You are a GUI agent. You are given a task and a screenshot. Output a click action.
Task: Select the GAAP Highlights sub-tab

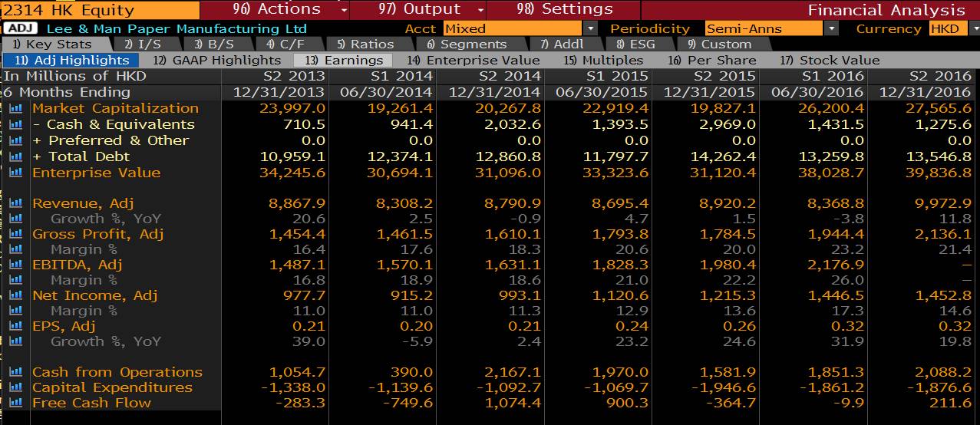216,60
